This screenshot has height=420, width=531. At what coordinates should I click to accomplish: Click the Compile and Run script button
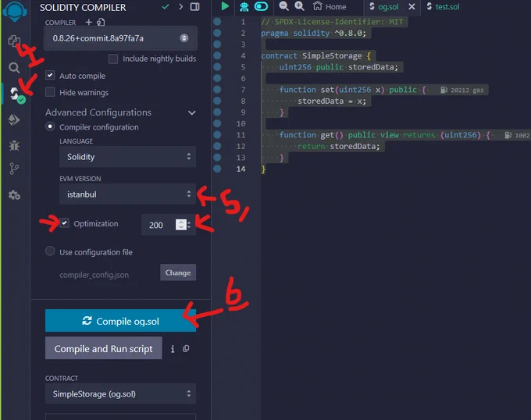point(104,348)
